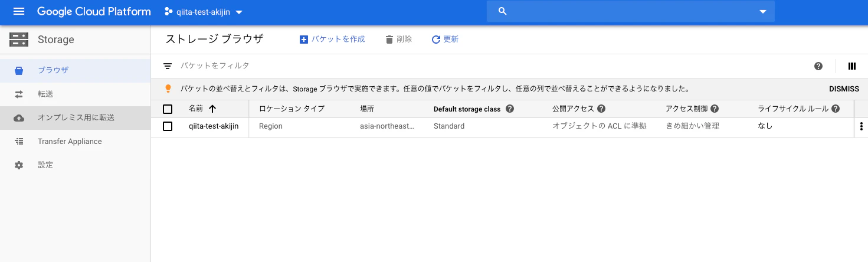This screenshot has width=868, height=262.
Task: Click the list icon next to Transfer Appliance
Action: 19,141
